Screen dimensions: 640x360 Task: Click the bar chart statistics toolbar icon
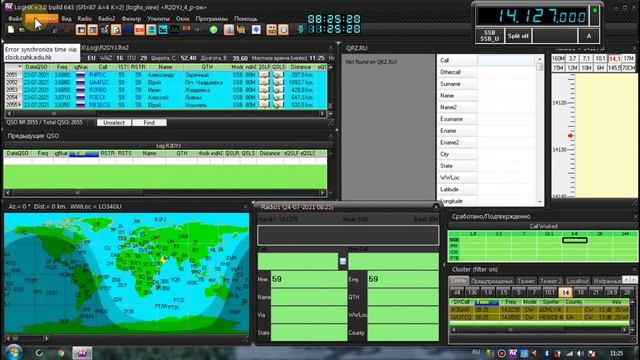click(x=229, y=30)
